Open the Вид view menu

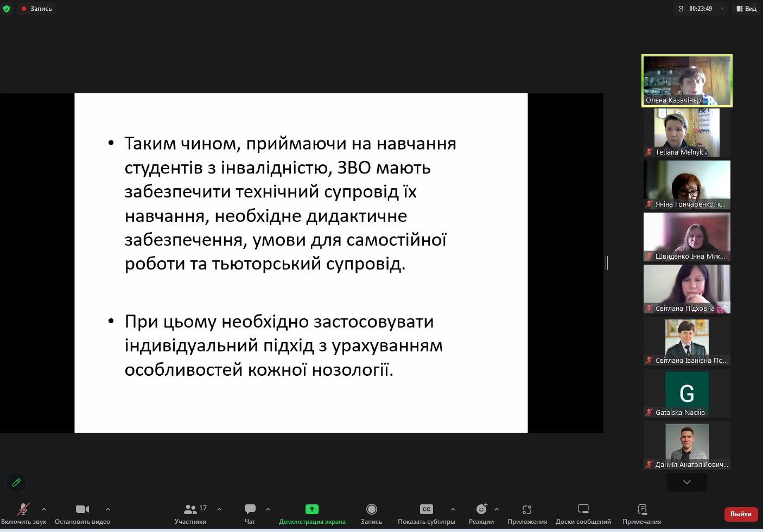point(747,9)
